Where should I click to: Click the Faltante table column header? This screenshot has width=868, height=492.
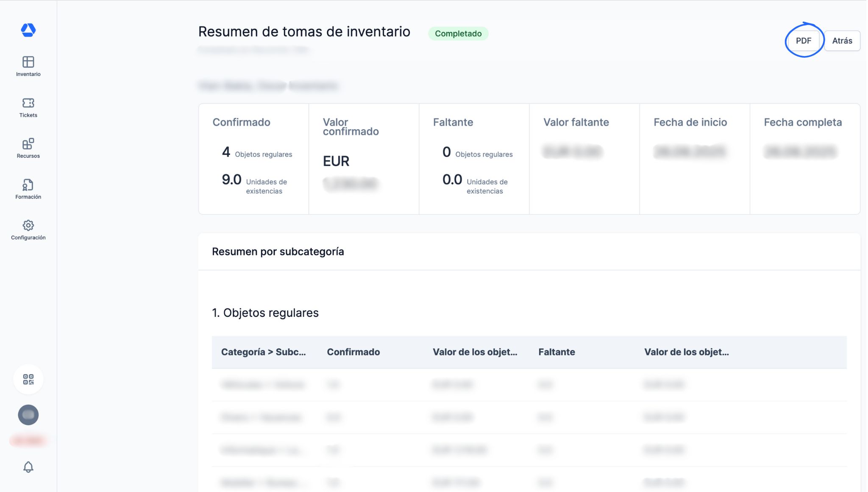click(x=556, y=352)
